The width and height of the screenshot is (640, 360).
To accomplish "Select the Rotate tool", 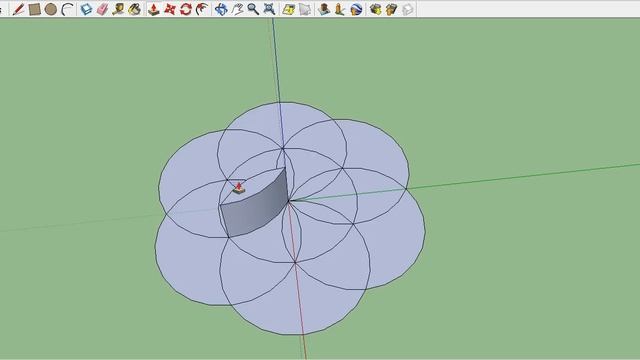I will (186, 9).
